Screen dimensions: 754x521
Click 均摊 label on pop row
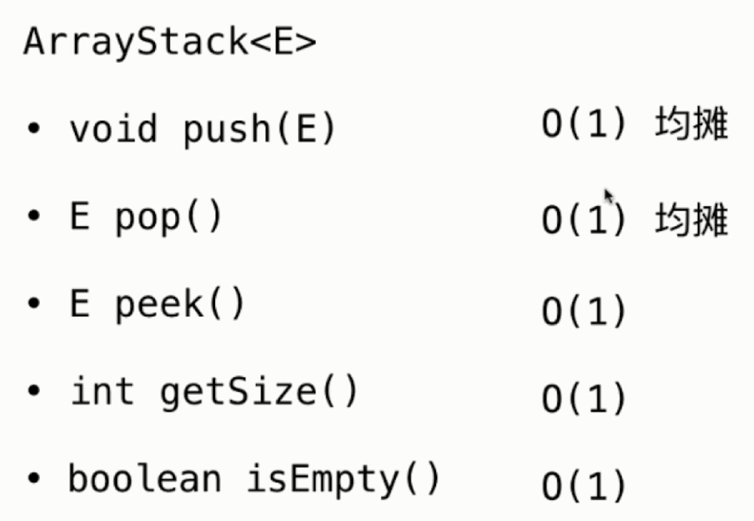[691, 217]
